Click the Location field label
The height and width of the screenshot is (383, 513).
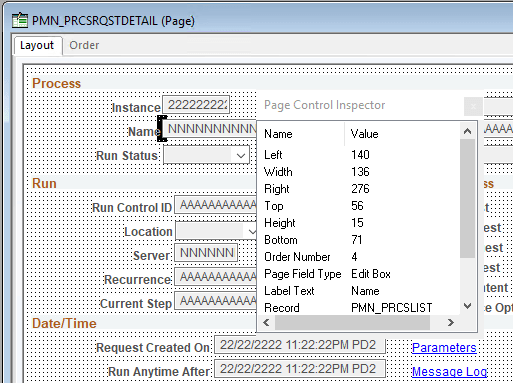[148, 232]
